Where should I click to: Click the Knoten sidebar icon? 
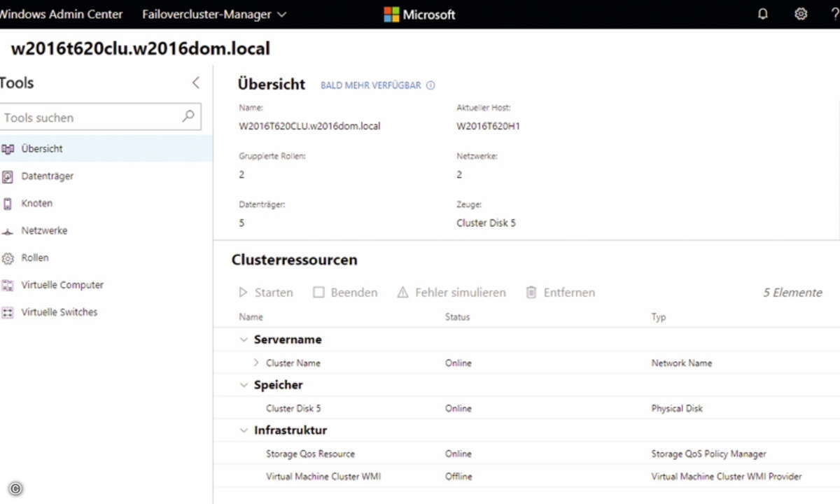tap(8, 204)
